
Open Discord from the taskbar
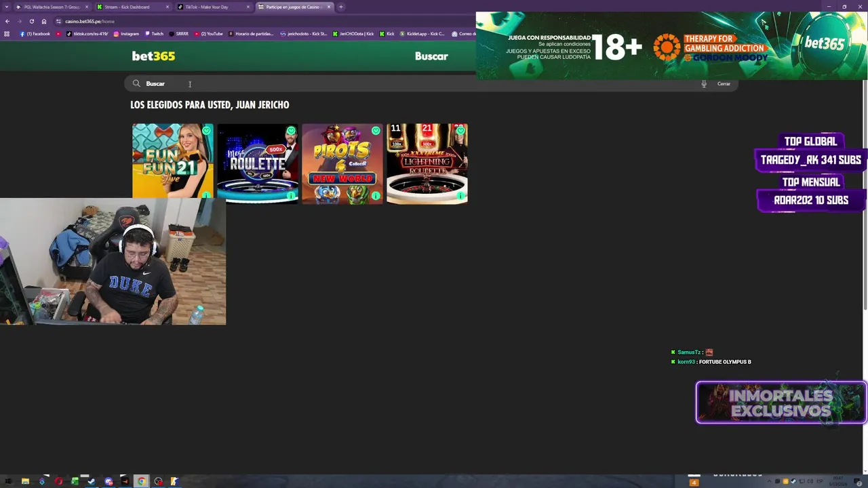click(108, 481)
